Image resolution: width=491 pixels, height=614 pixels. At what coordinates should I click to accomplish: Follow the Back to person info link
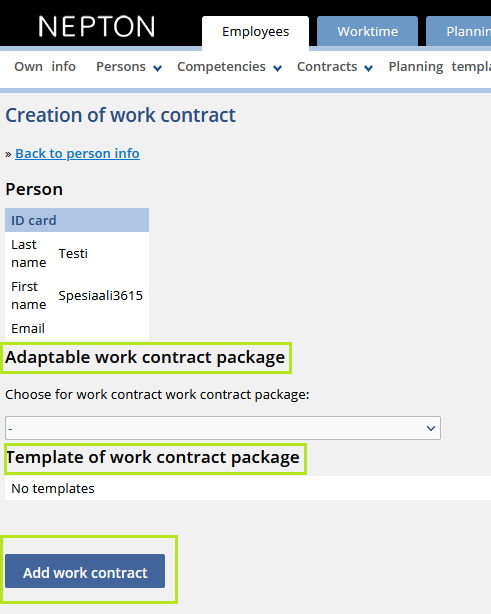pos(77,154)
